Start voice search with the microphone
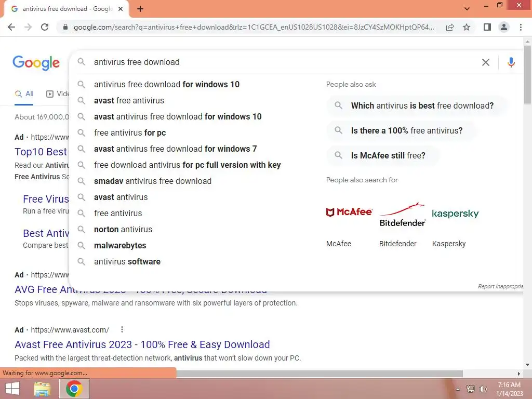Image resolution: width=532 pixels, height=399 pixels. tap(511, 62)
